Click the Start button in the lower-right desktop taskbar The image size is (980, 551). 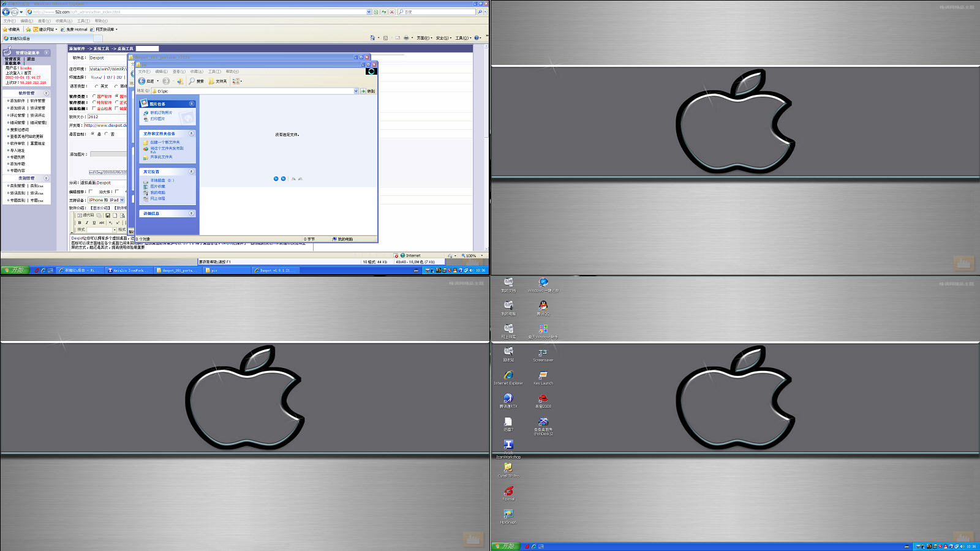coord(506,546)
